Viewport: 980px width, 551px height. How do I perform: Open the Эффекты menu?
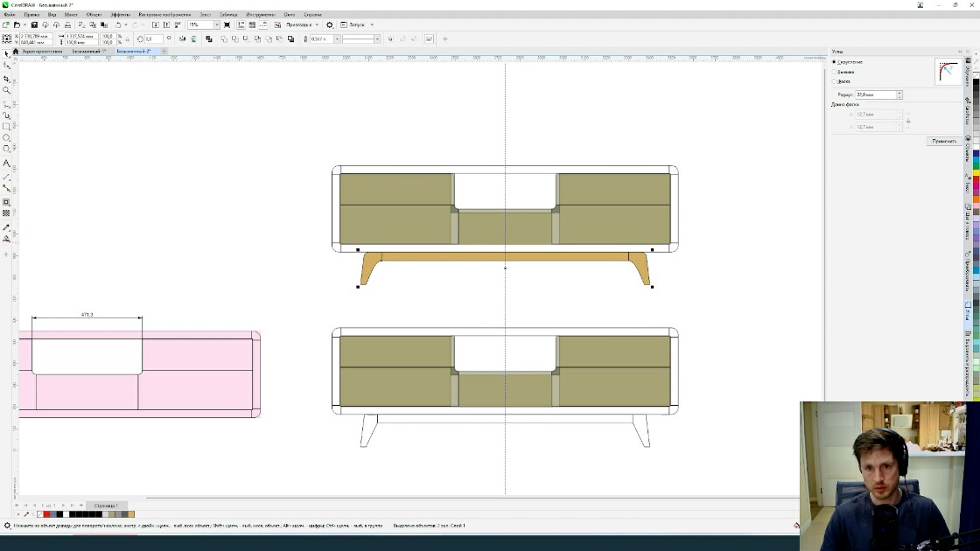click(121, 14)
